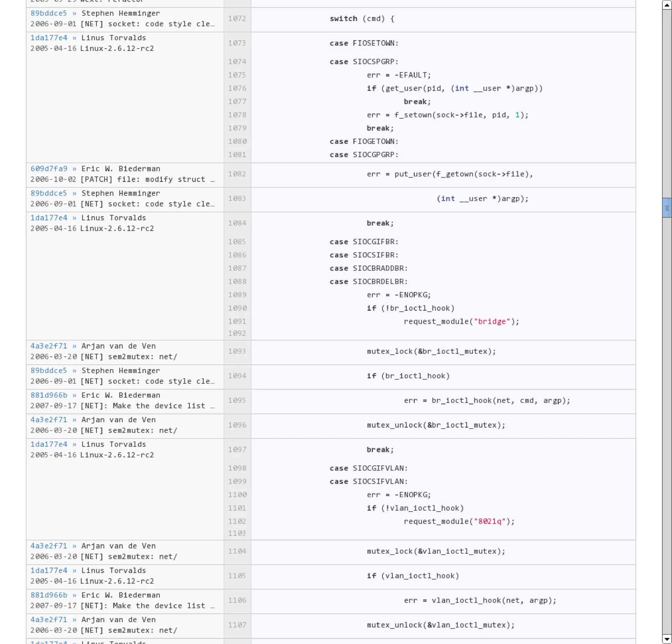Click line number 1082 in gutter
This screenshot has height=644, width=672.
pyautogui.click(x=237, y=174)
